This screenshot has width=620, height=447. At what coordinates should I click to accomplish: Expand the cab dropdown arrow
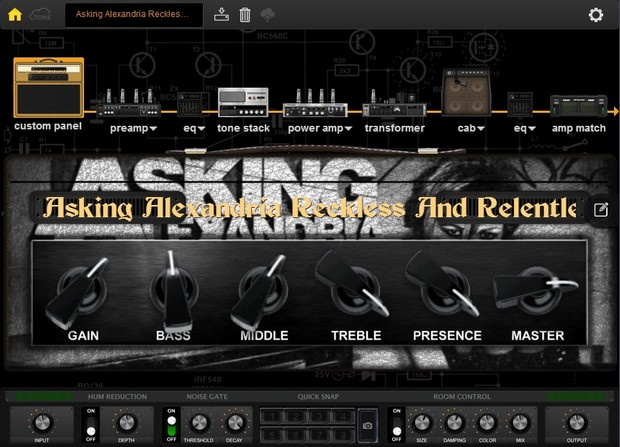tap(481, 129)
